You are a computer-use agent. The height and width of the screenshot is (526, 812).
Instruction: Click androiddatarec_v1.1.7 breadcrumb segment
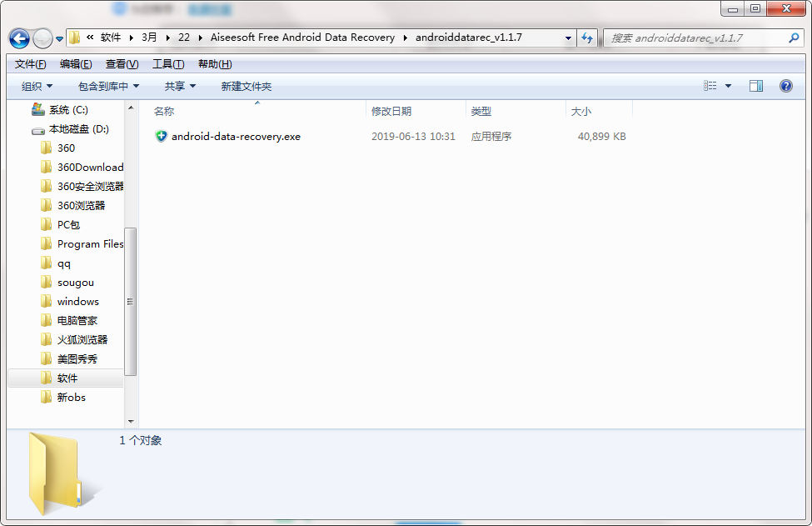tap(469, 38)
